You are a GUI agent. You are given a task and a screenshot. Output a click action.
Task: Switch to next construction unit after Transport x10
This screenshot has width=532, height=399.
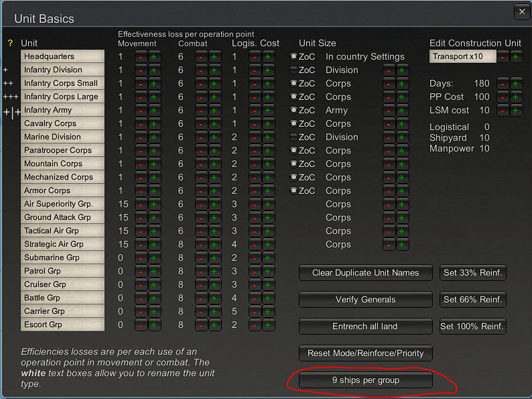(x=516, y=57)
